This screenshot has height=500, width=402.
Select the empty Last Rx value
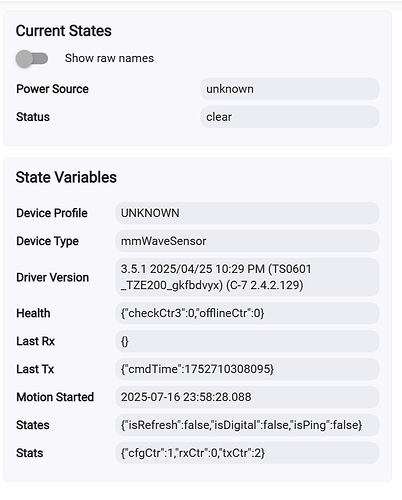click(x=247, y=341)
